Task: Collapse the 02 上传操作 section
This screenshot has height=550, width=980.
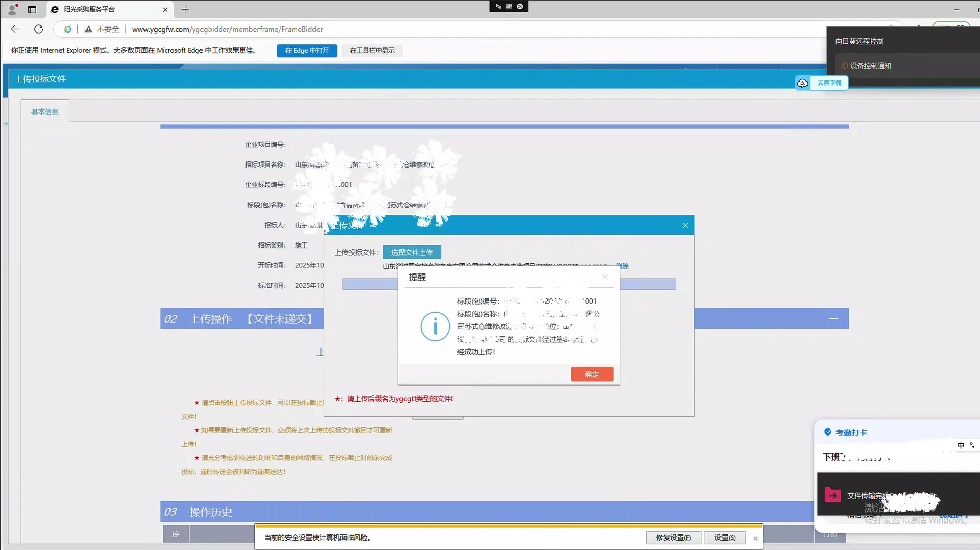Action: [x=833, y=319]
